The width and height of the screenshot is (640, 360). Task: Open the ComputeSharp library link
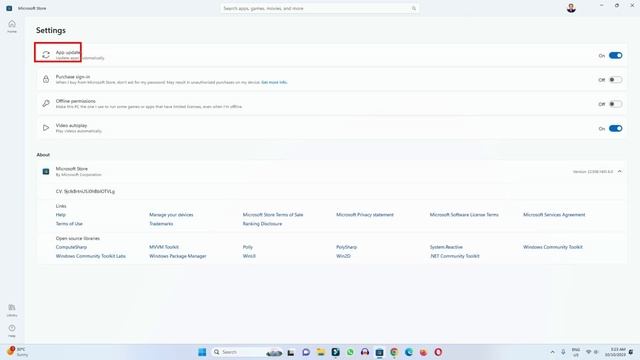71,247
